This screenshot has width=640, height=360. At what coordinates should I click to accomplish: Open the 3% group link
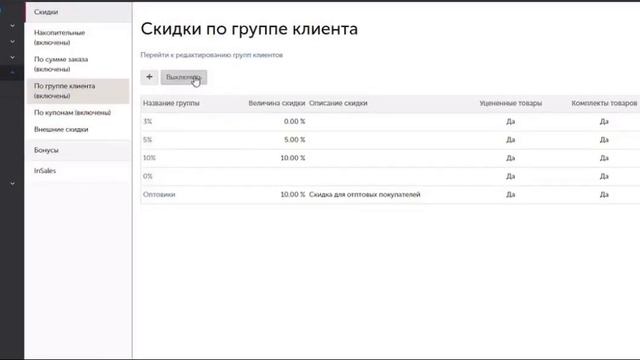pyautogui.click(x=147, y=121)
